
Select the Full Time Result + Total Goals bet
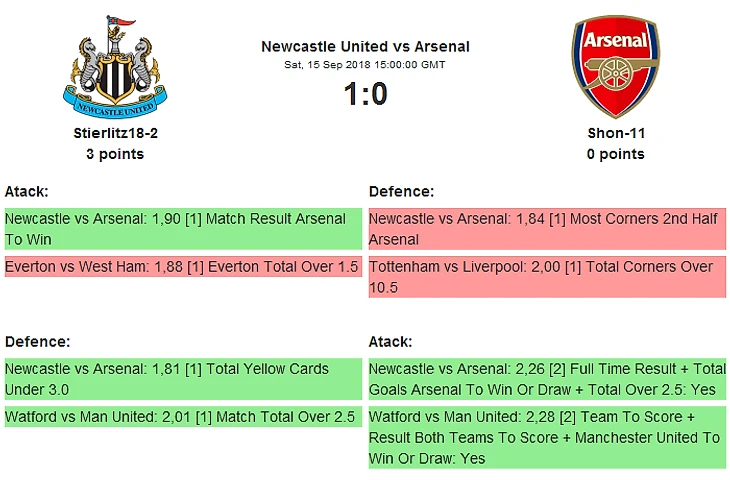546,379
